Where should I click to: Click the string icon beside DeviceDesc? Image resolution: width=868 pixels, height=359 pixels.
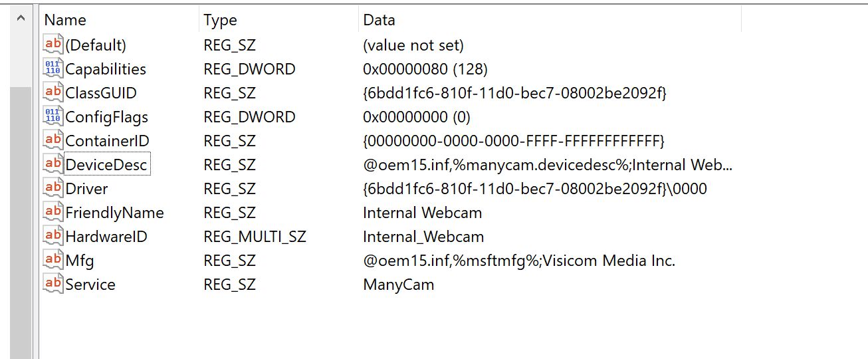tap(53, 165)
